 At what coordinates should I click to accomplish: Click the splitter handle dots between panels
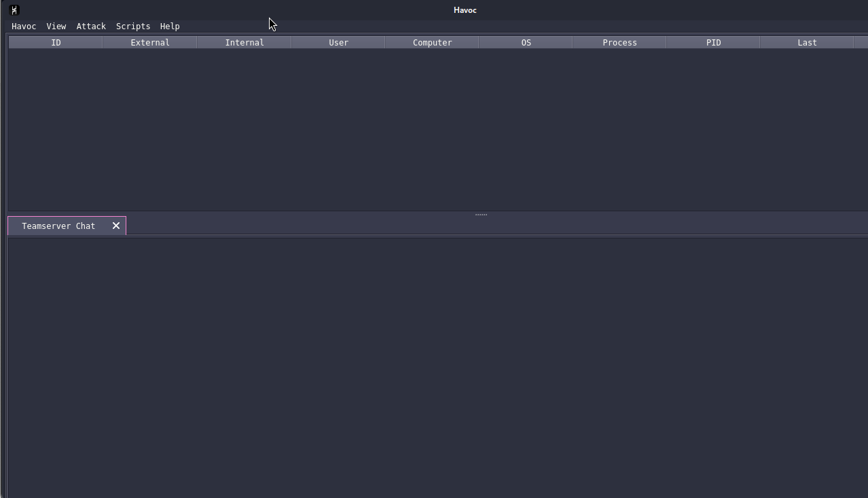[x=481, y=215]
